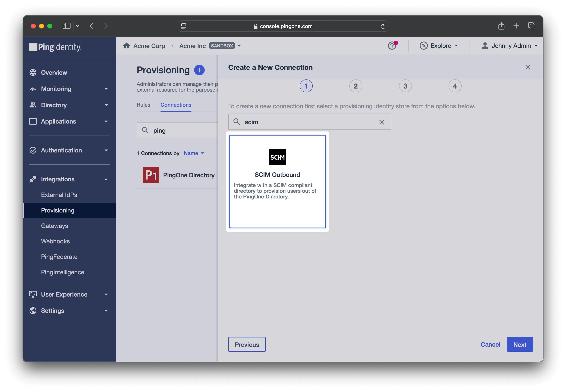Open Safari share menu
The image size is (566, 392).
click(501, 26)
